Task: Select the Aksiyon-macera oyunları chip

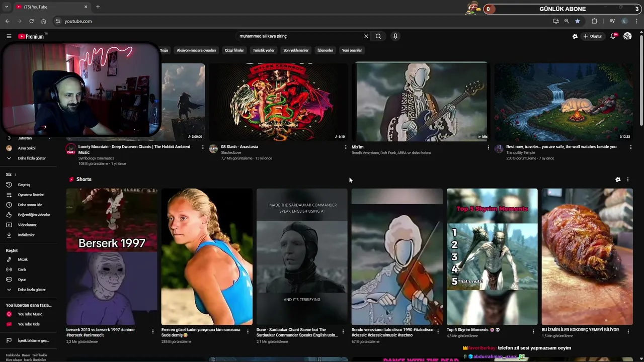Action: point(196,50)
